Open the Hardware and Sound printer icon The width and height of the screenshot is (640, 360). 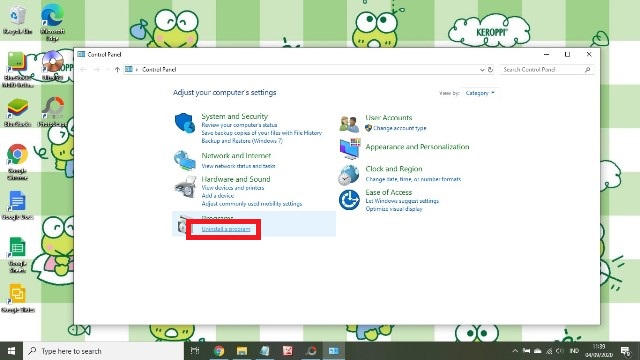185,187
